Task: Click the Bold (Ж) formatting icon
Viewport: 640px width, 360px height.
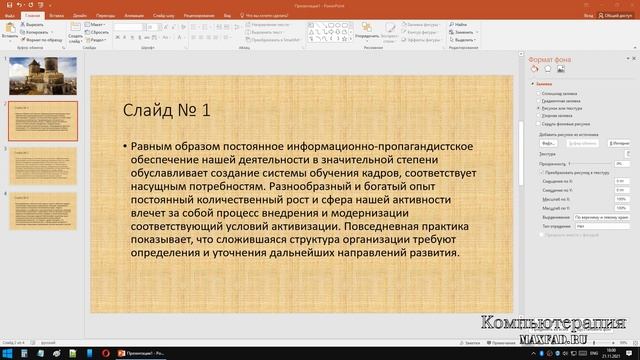Action: click(x=118, y=38)
